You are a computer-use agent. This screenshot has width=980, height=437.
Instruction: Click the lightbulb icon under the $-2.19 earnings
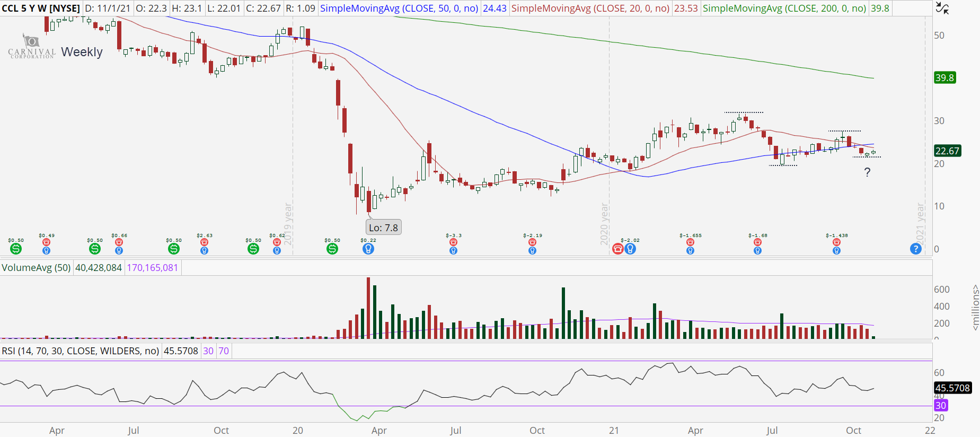532,250
